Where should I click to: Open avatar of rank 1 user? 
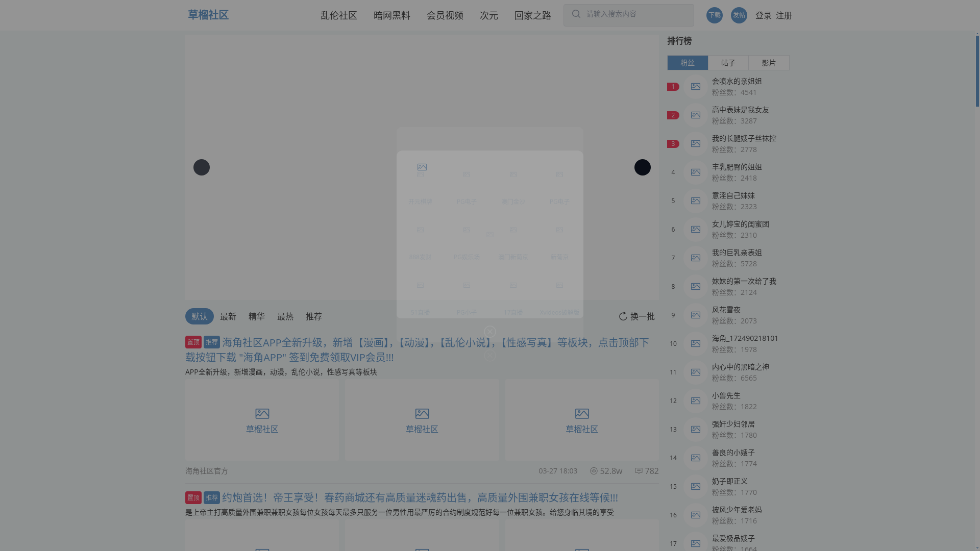coord(696,87)
